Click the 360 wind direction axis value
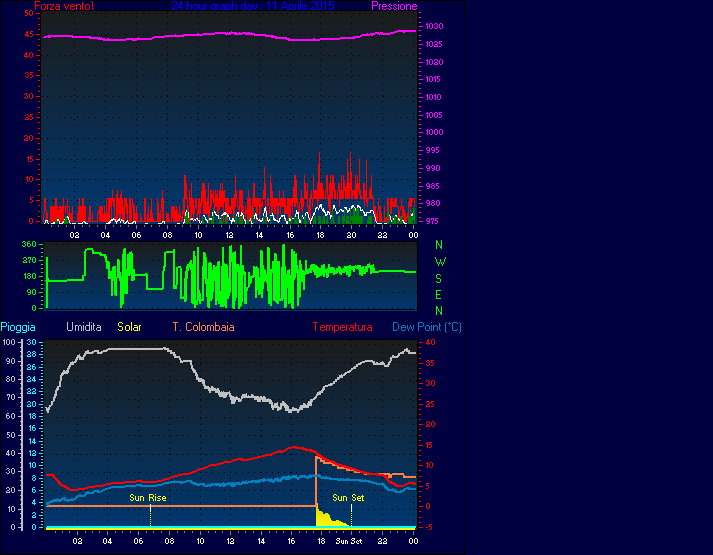The height and width of the screenshot is (555, 713). coord(29,244)
